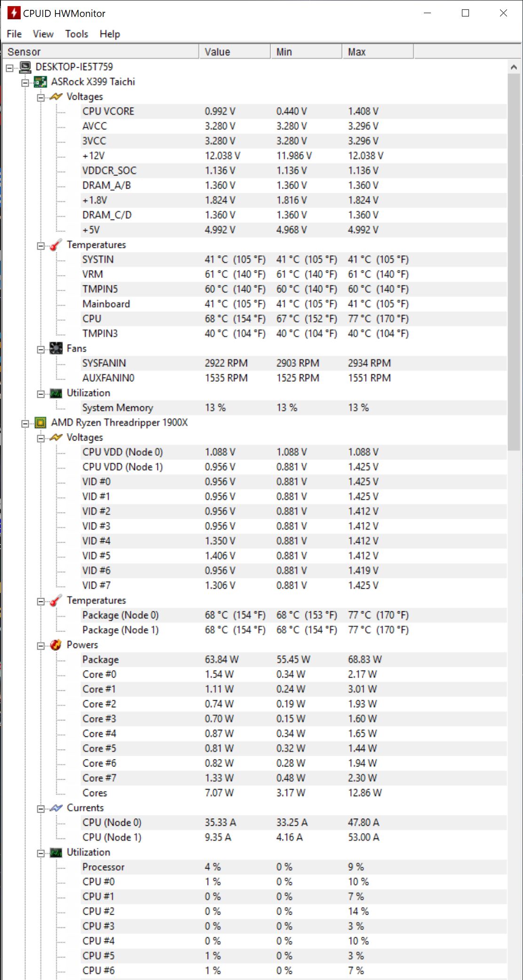Click the AMD Ryzen Threadripper CPU chip icon

pos(41,423)
